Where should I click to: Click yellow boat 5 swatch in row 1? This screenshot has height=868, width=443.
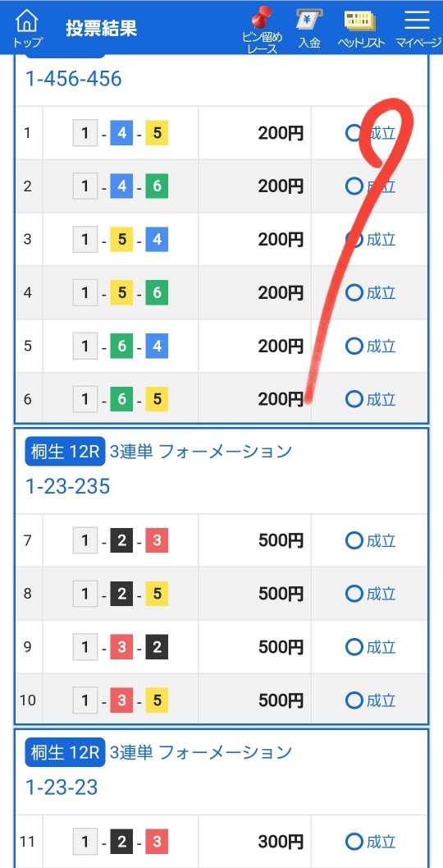pos(157,133)
